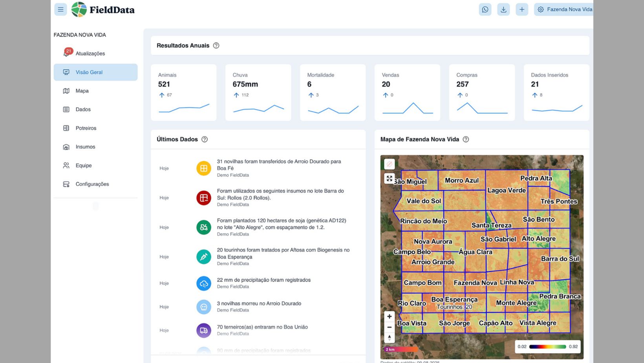This screenshot has height=363, width=644.
Task: Open Atualizações in the sidebar
Action: click(x=90, y=53)
